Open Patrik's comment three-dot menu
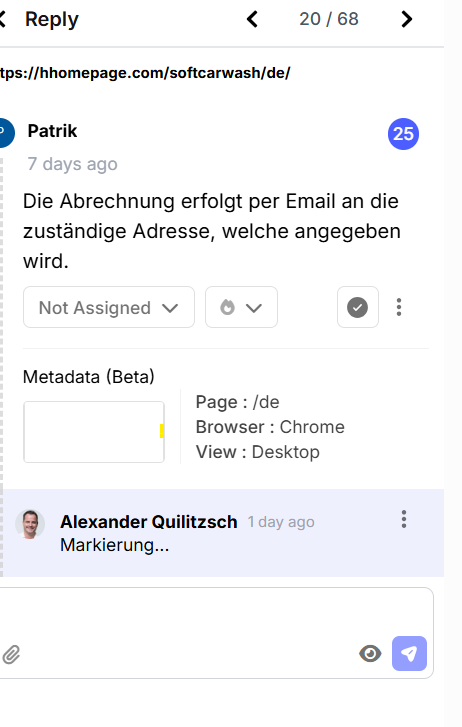The height and width of the screenshot is (727, 462). (399, 307)
